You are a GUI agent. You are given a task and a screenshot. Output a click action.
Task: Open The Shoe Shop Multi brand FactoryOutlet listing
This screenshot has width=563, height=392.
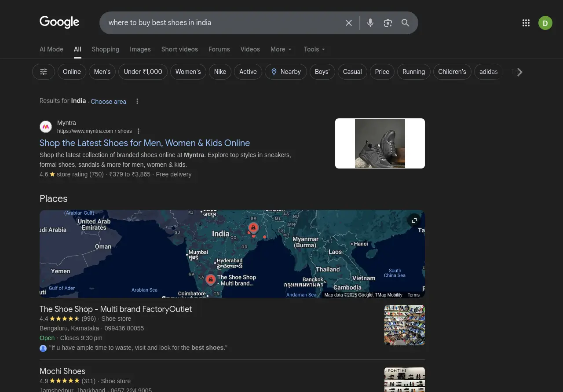(116, 309)
